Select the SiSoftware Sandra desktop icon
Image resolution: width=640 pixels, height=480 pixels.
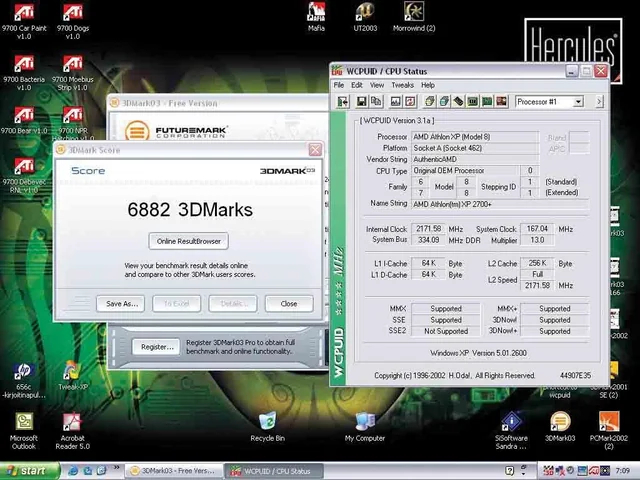(x=510, y=422)
